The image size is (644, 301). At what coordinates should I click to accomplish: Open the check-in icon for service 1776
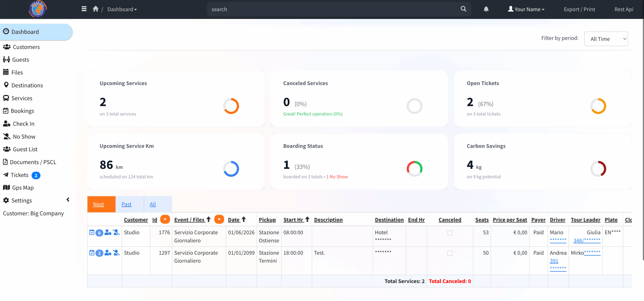[108, 232]
